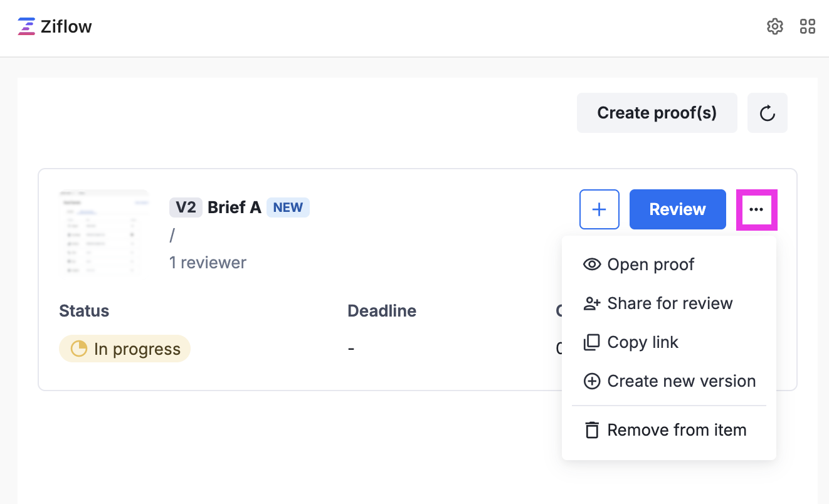The height and width of the screenshot is (504, 829).
Task: Click the Create proof(s) button
Action: pos(657,113)
